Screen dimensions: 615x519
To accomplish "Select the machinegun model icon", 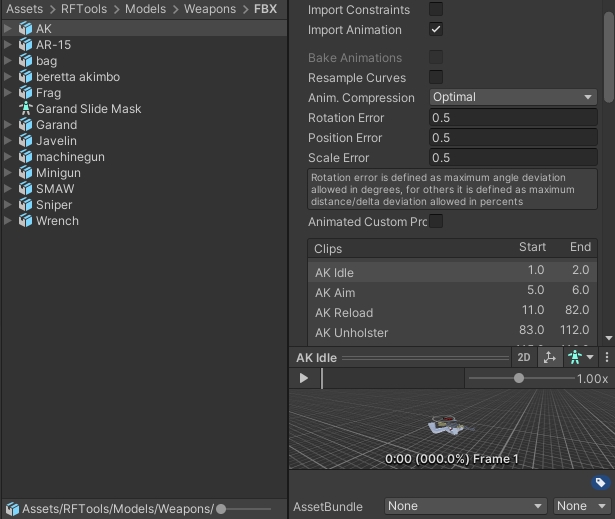I will point(25,157).
